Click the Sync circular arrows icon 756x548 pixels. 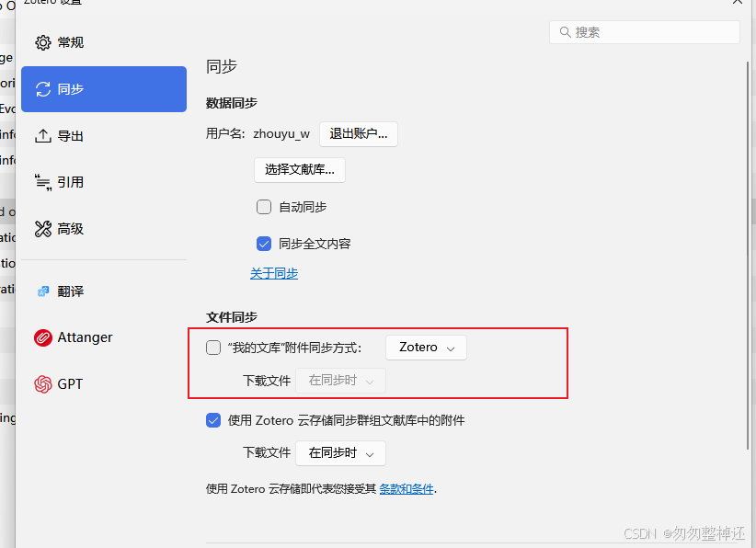(43, 89)
